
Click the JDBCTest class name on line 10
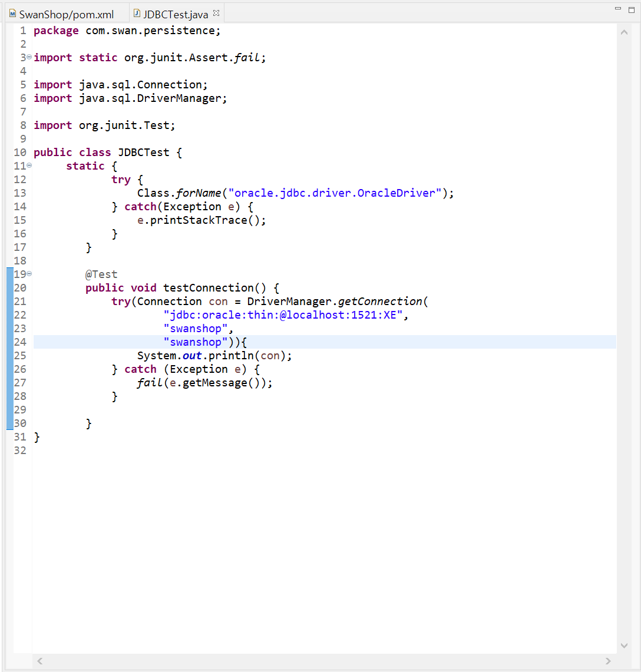point(144,153)
